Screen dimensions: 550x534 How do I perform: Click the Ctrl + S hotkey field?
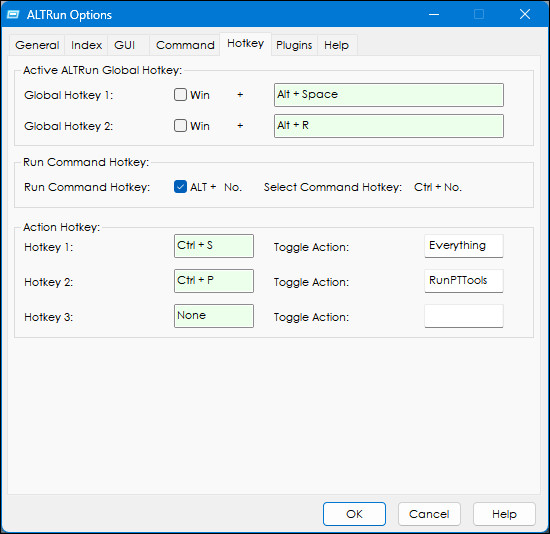pos(214,246)
